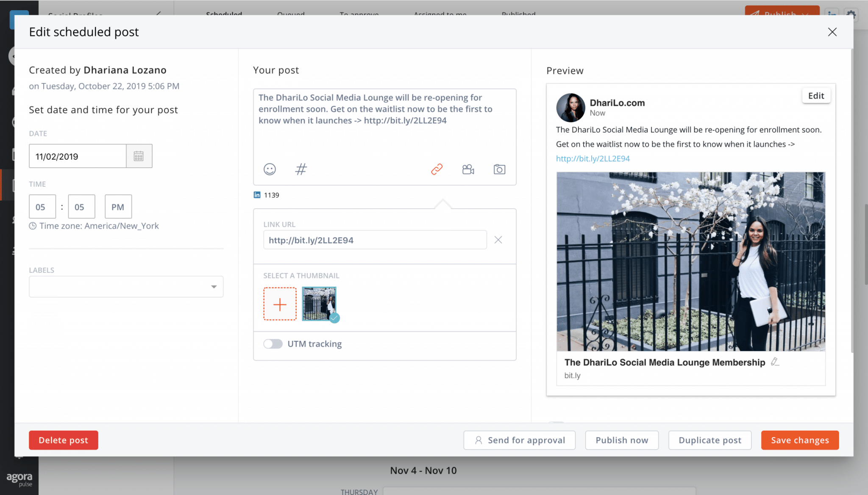Click the Save changes button

coord(800,440)
